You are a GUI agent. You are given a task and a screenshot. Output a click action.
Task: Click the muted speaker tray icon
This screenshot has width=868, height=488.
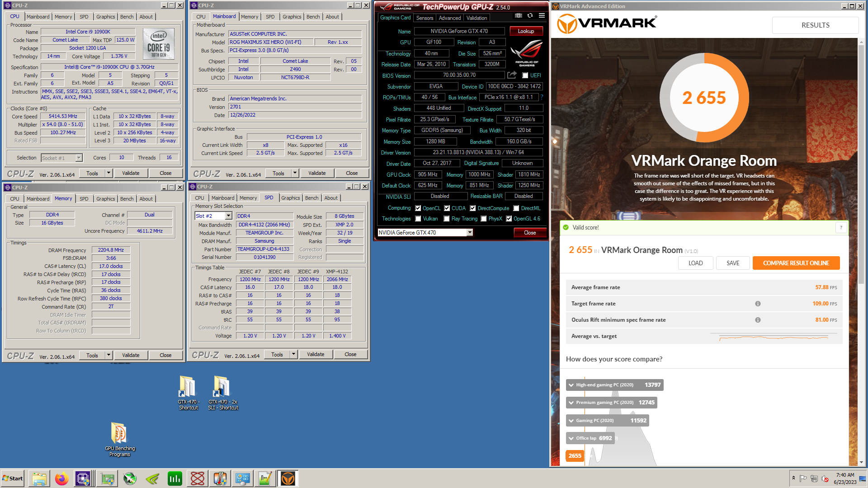click(x=825, y=479)
